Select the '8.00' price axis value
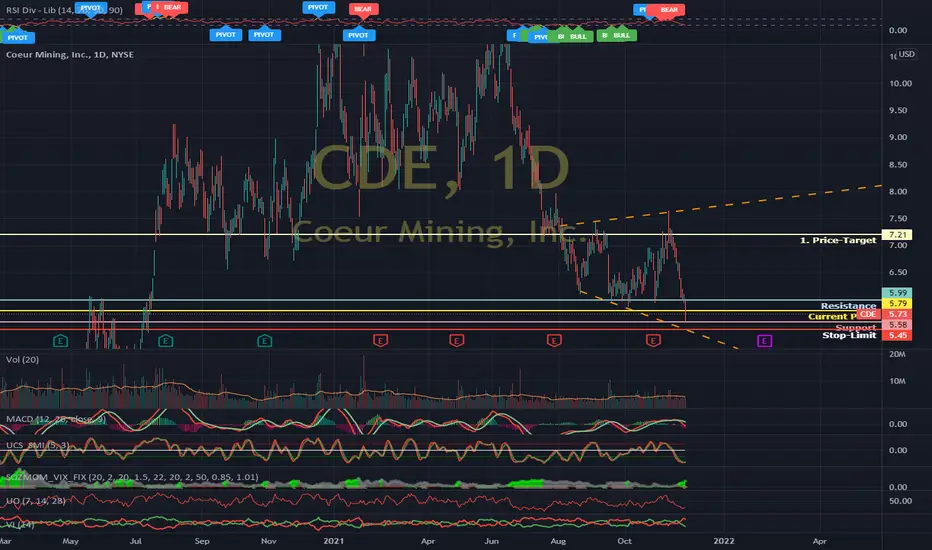The width and height of the screenshot is (932, 550). coord(898,191)
